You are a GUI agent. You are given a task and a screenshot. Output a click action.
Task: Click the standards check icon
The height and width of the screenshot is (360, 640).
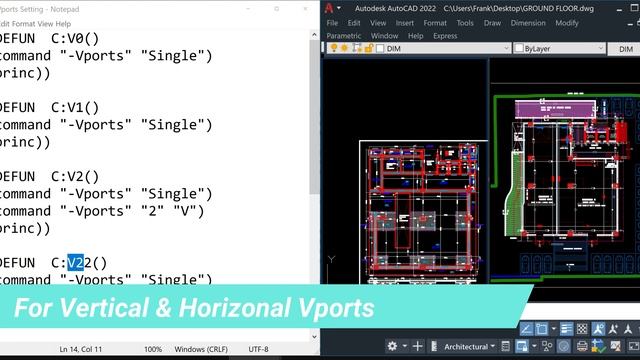[x=598, y=346]
